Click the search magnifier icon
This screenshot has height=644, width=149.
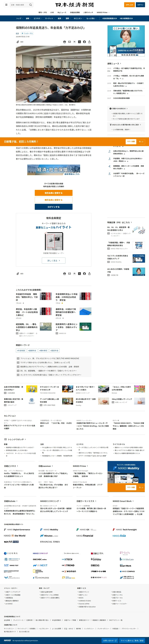pyautogui.click(x=30, y=5)
